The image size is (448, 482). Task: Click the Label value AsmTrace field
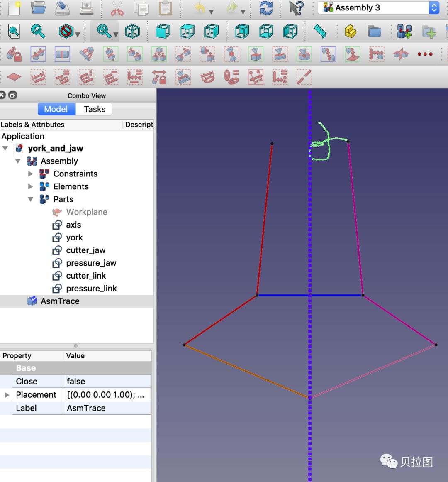pyautogui.click(x=107, y=408)
